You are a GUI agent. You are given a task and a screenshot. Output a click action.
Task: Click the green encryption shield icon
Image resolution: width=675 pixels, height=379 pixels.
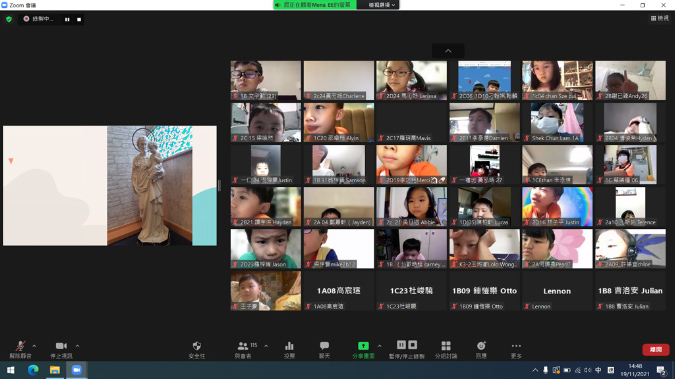(9, 19)
